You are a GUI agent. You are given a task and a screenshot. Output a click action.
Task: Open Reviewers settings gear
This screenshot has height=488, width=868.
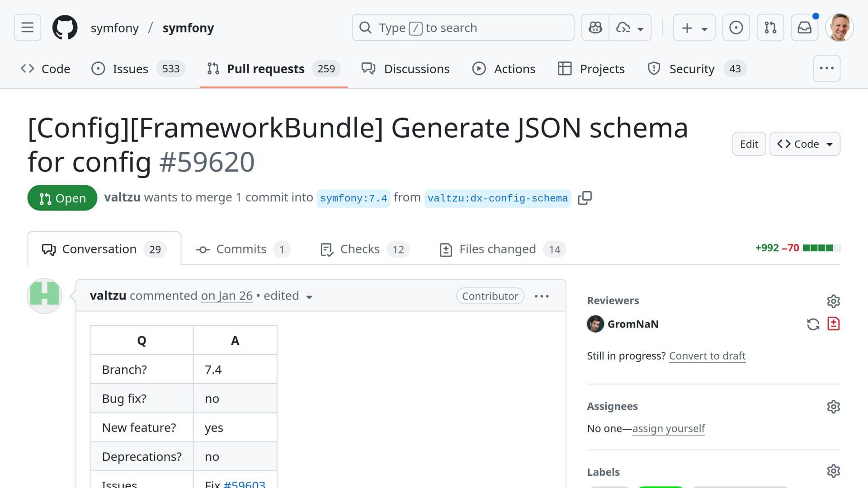pos(833,301)
